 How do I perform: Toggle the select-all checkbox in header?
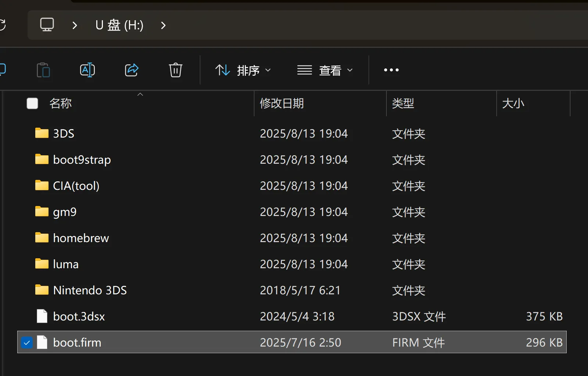(32, 103)
